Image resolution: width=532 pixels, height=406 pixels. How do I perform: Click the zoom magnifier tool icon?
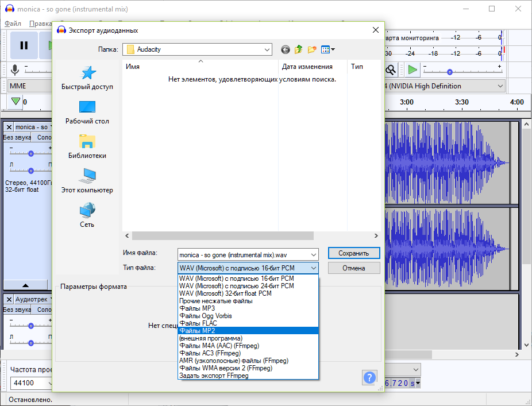click(391, 70)
